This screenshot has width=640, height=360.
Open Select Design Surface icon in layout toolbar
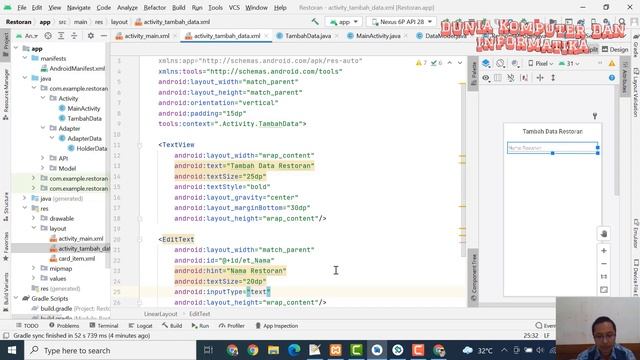[x=486, y=63]
